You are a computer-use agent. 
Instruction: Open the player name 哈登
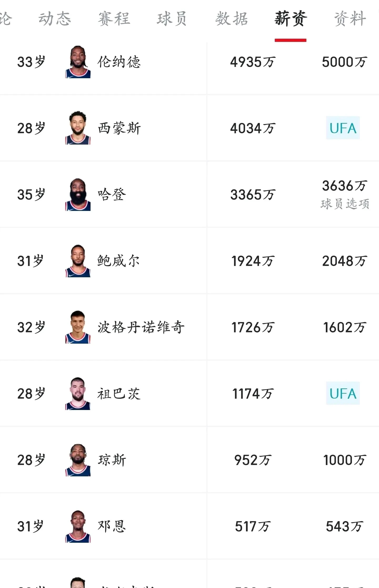click(x=112, y=195)
